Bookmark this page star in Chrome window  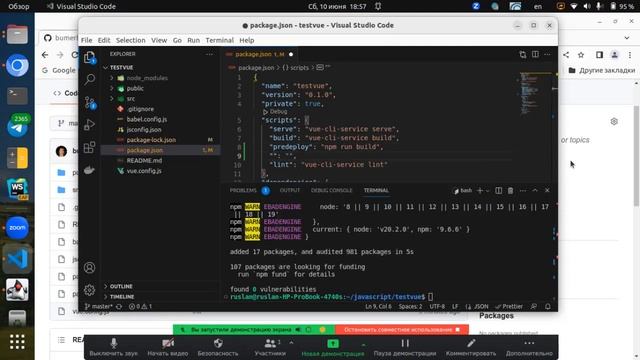[581, 55]
